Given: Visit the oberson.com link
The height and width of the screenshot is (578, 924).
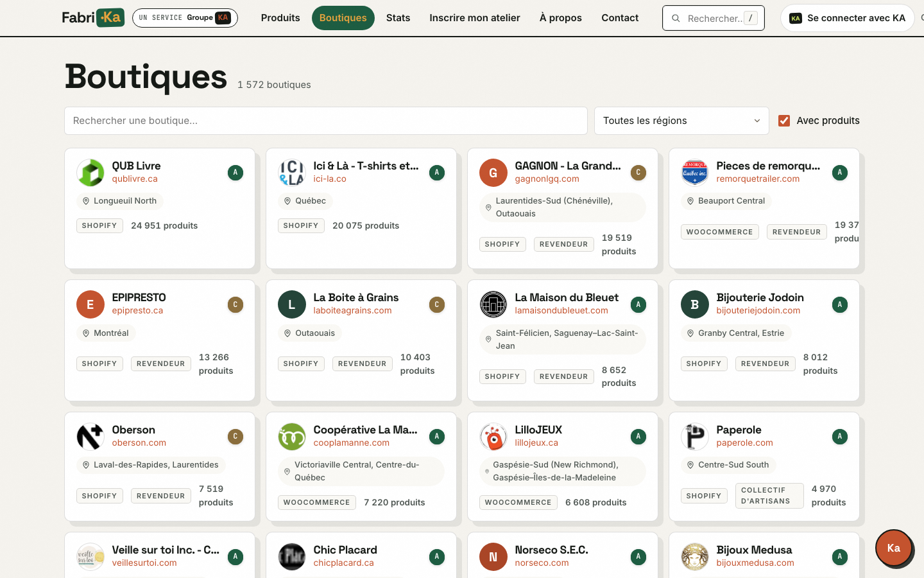Looking at the screenshot, I should click(139, 443).
